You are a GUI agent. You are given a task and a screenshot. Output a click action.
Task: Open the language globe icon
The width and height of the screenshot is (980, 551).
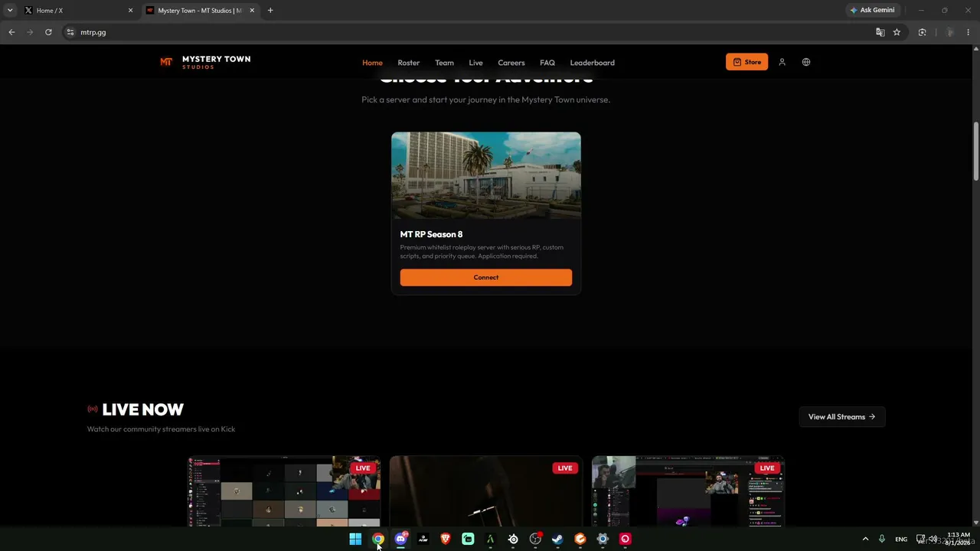point(806,62)
